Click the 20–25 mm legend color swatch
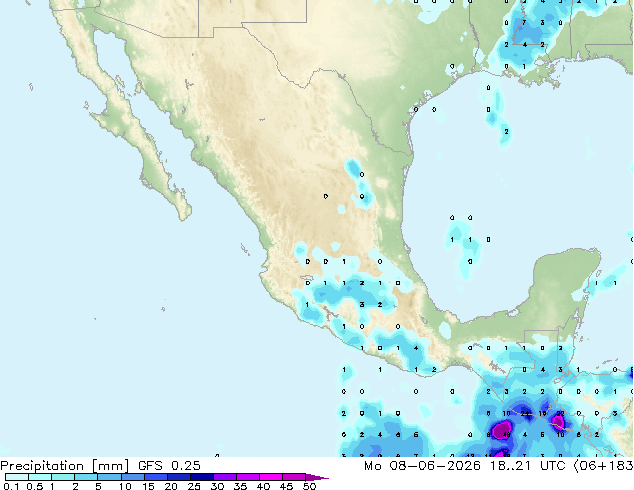 [179, 477]
